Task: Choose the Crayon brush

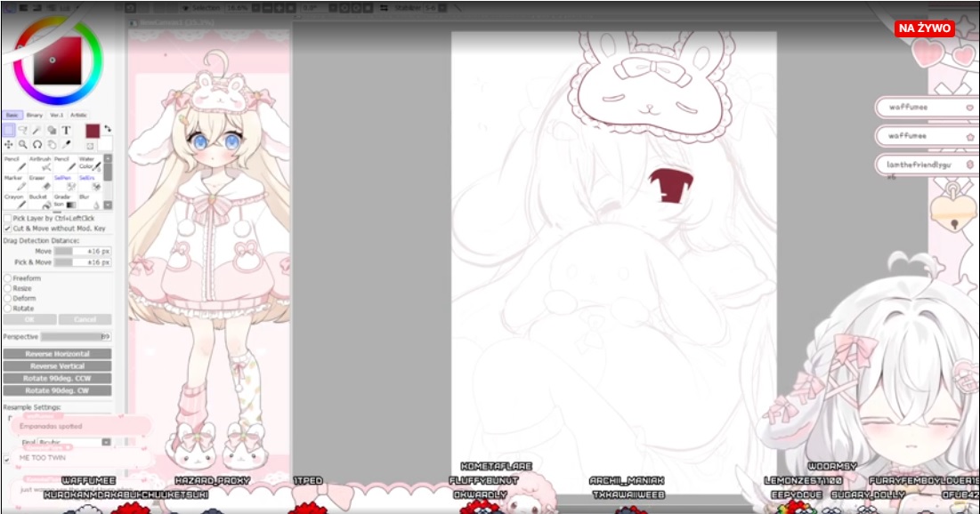Action: tap(14, 201)
